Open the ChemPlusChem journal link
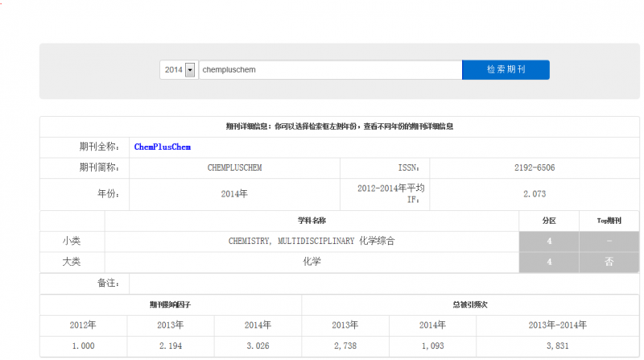The width and height of the screenshot is (644, 360). pyautogui.click(x=163, y=147)
